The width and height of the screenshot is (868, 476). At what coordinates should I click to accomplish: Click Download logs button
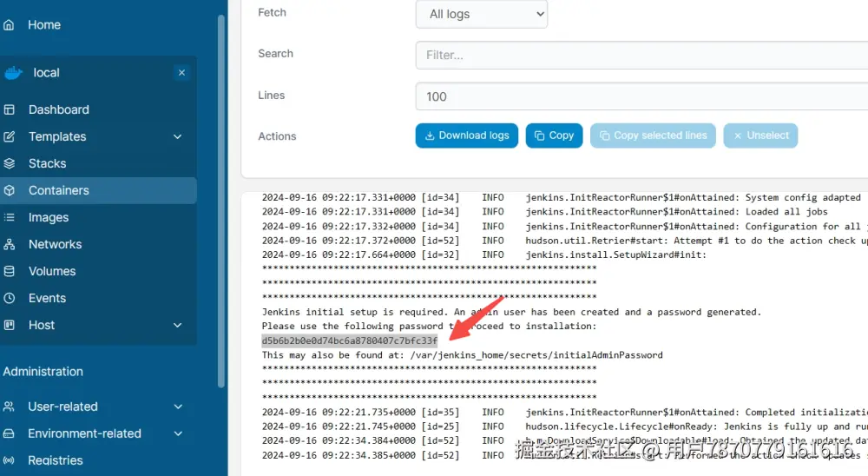coord(467,136)
